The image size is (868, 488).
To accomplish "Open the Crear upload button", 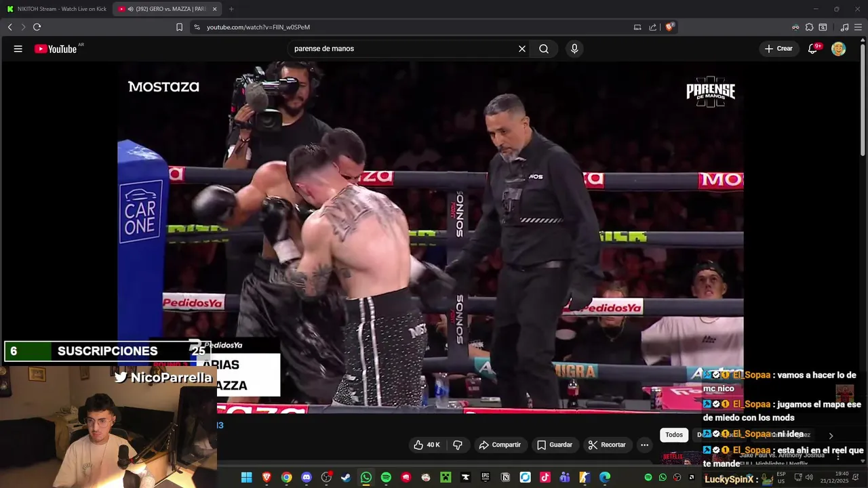I will (x=778, y=49).
